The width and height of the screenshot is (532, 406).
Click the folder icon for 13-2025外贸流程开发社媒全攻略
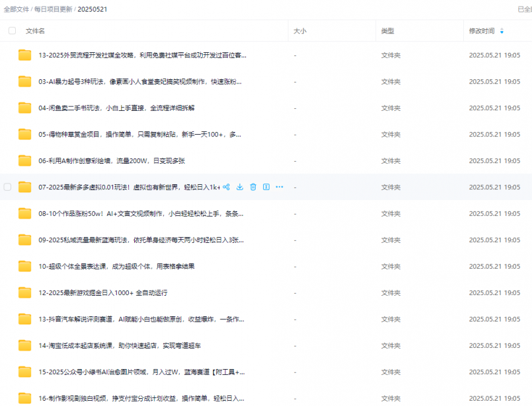coord(25,55)
